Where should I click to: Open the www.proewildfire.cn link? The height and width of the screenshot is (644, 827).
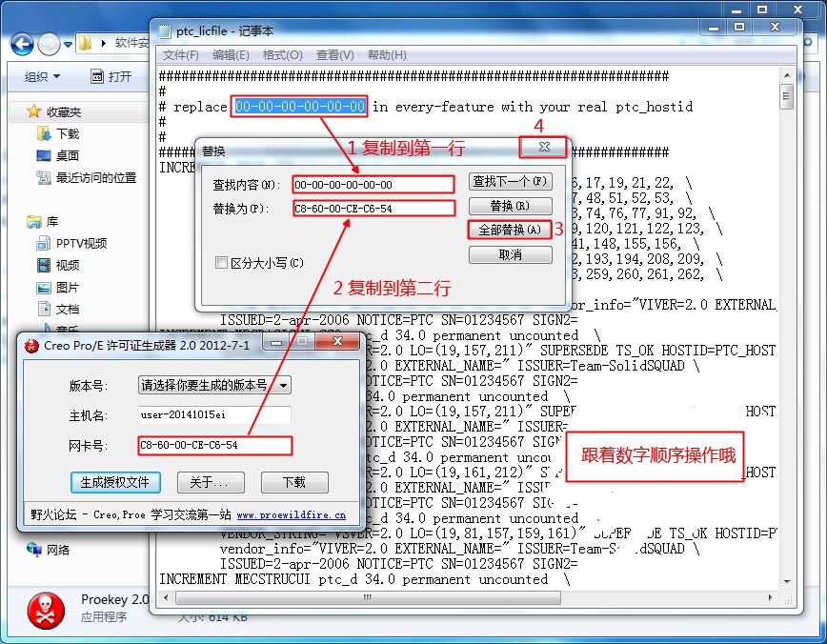[292, 514]
